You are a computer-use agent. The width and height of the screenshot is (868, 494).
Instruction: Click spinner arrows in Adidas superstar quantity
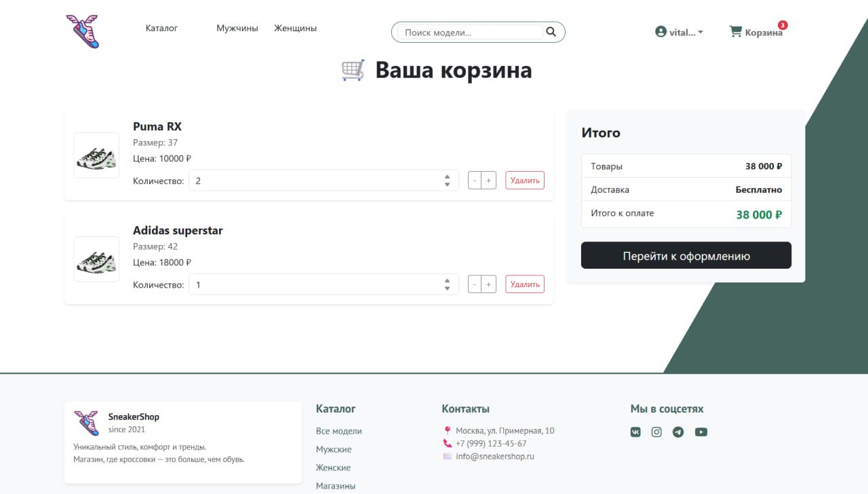click(447, 284)
